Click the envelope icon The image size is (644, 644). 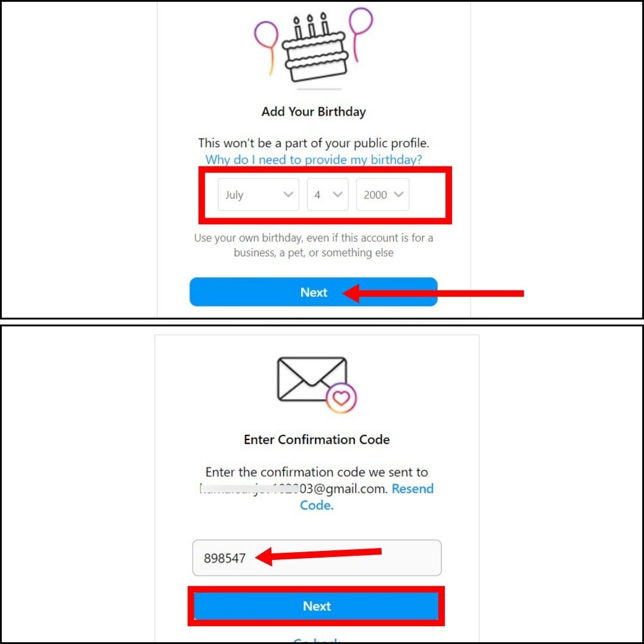[x=312, y=379]
